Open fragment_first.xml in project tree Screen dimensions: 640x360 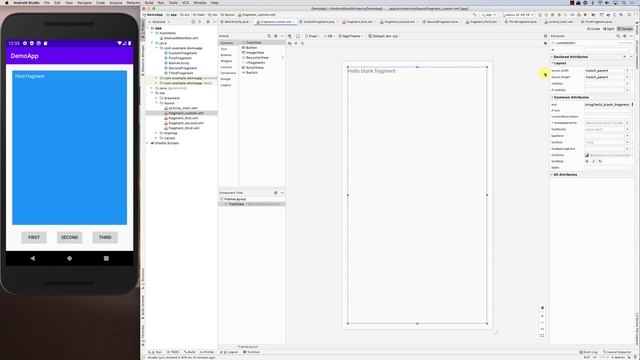[x=183, y=118]
